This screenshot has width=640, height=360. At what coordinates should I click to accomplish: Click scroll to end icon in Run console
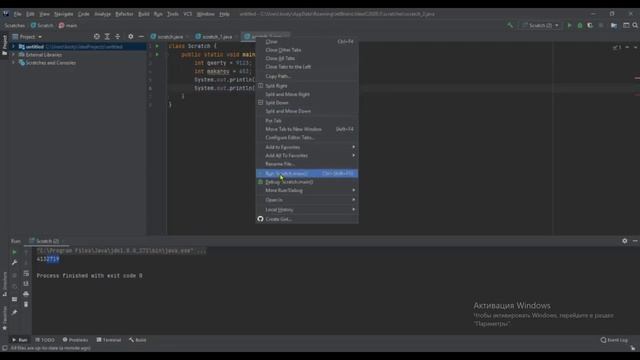tap(26, 283)
